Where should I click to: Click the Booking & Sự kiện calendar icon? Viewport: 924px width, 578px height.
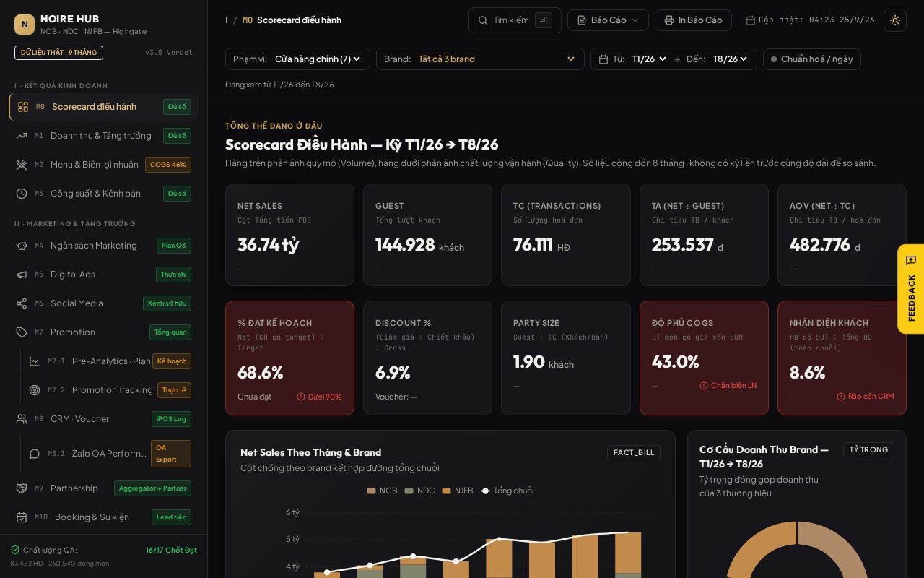[x=22, y=517]
